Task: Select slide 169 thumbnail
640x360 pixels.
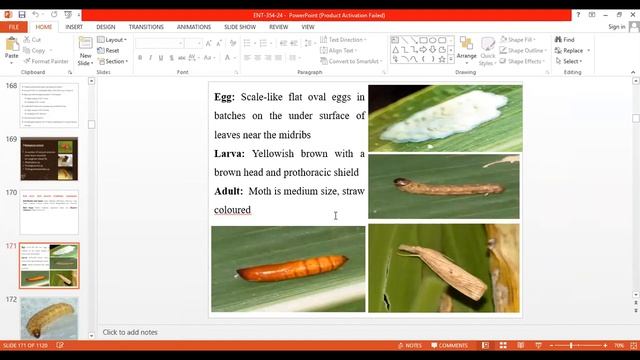Action: coord(49,159)
